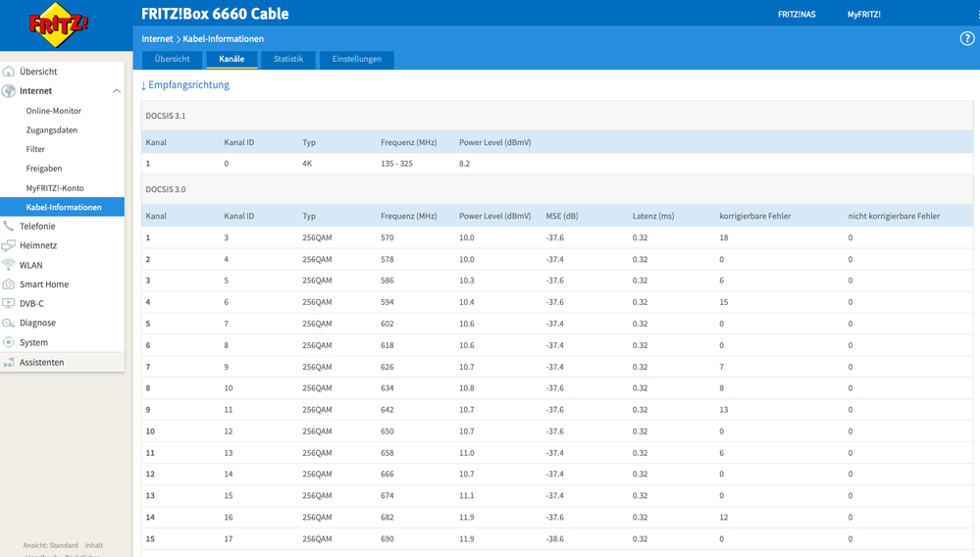Click the System gear icon
980x557 pixels.
(9, 342)
